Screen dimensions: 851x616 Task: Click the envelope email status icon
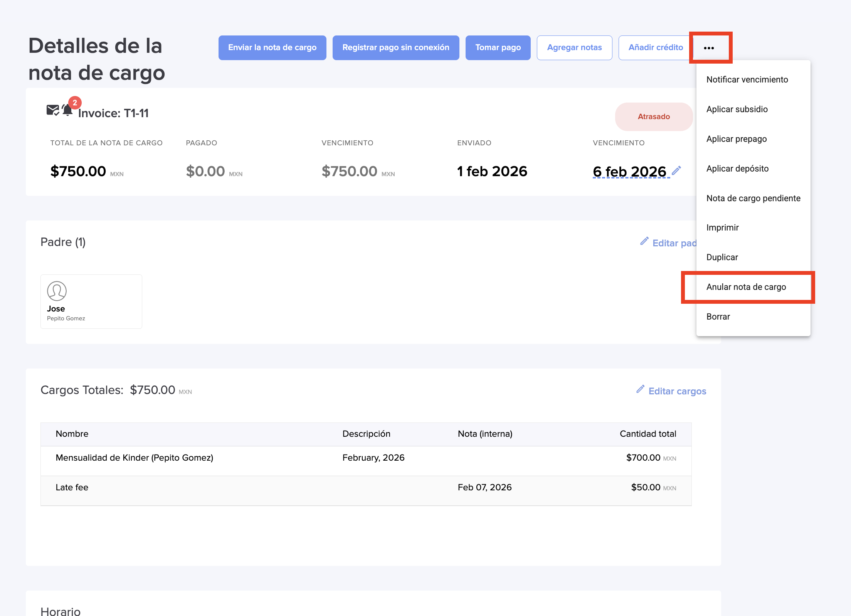tap(52, 110)
